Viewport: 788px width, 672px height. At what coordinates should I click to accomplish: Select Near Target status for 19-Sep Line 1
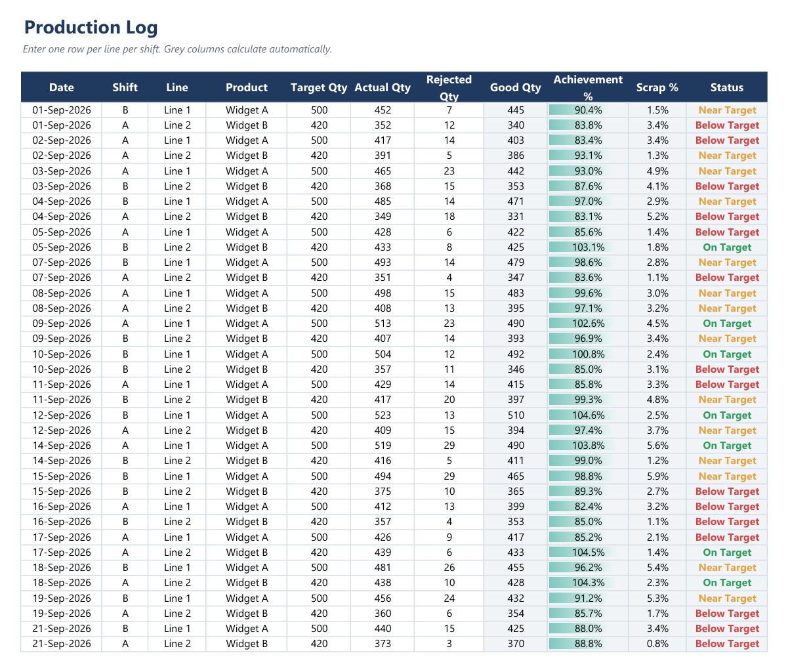tap(727, 598)
